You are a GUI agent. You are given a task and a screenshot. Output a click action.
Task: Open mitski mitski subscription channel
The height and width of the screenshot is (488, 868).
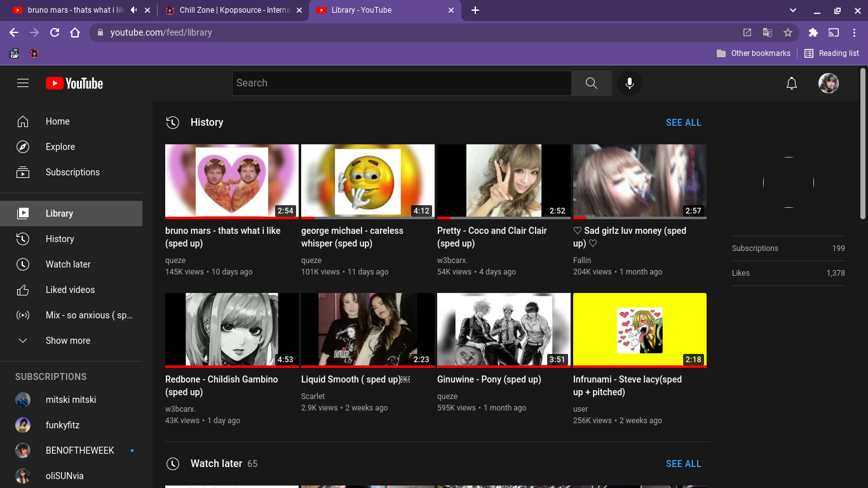(x=71, y=400)
